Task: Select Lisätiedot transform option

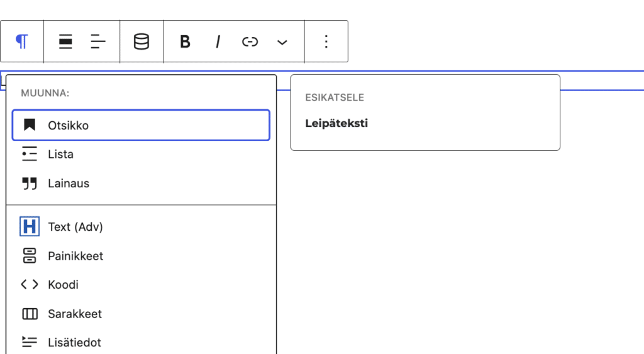Action: pyautogui.click(x=141, y=343)
